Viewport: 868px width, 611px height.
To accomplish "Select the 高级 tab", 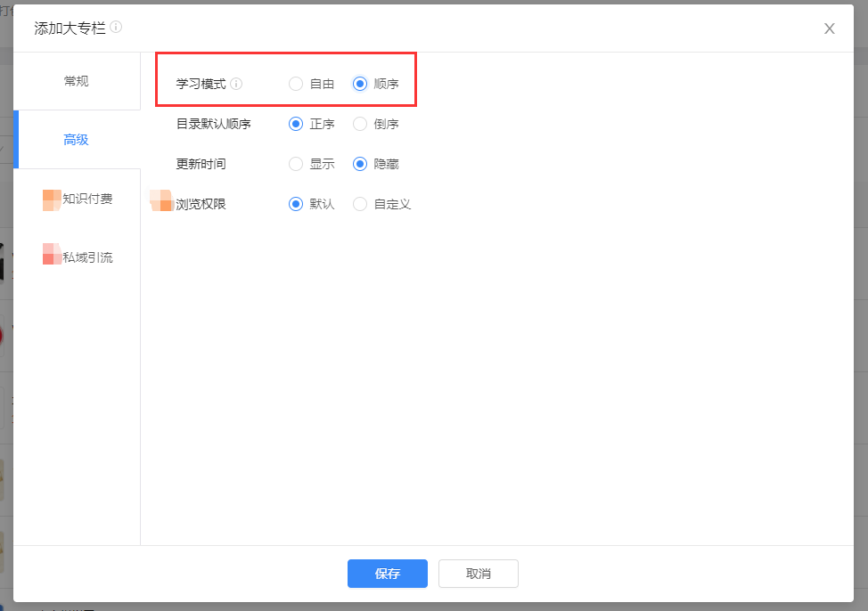I will (x=77, y=140).
